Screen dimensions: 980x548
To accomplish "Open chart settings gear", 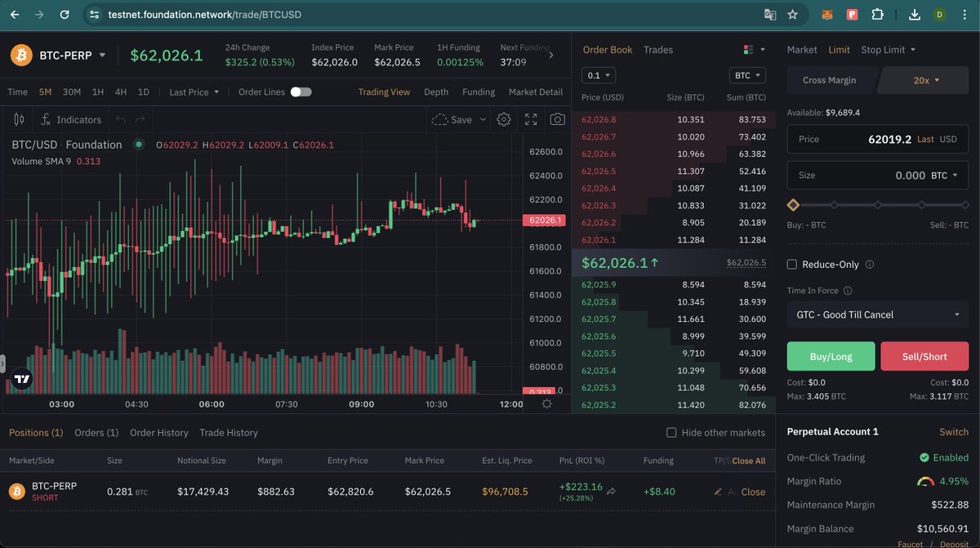I will pos(504,119).
